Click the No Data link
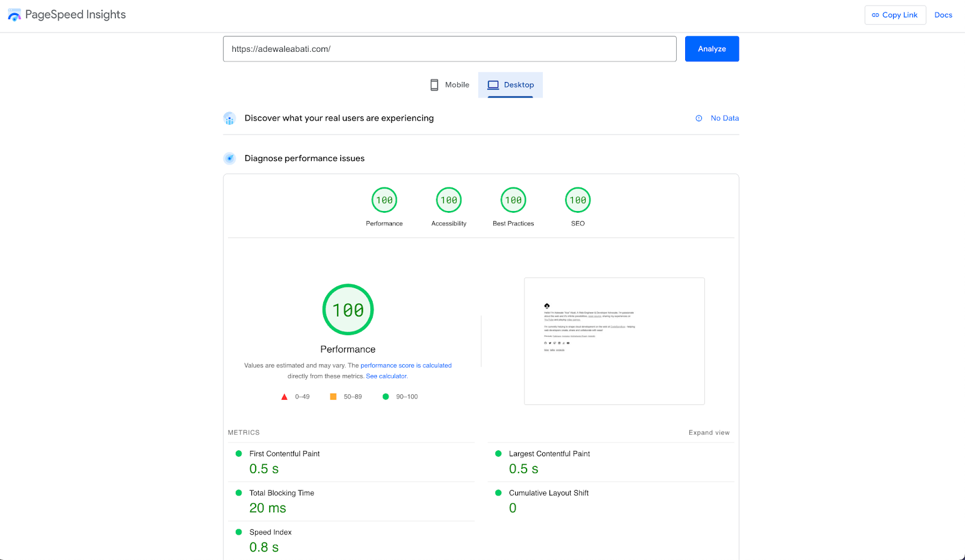This screenshot has width=965, height=560. [x=724, y=118]
